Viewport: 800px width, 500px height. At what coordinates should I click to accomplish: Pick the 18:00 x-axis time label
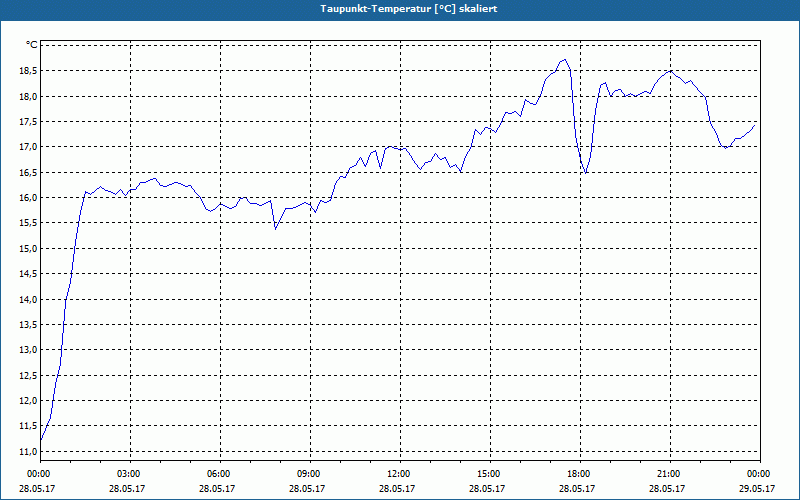coord(579,474)
